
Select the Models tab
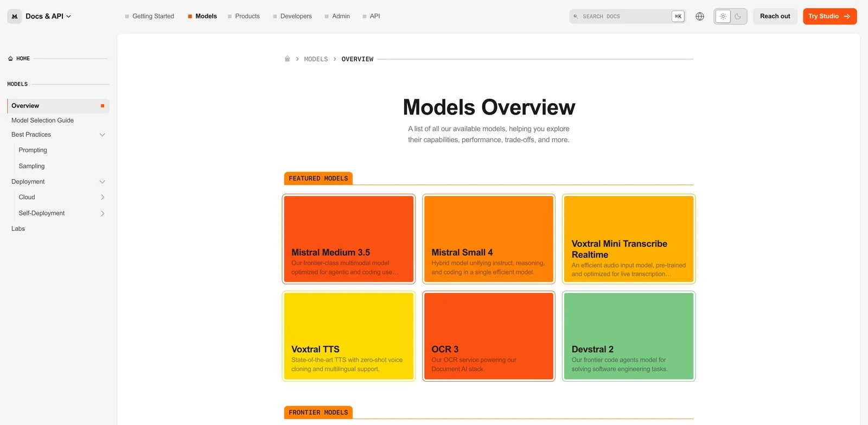click(202, 16)
